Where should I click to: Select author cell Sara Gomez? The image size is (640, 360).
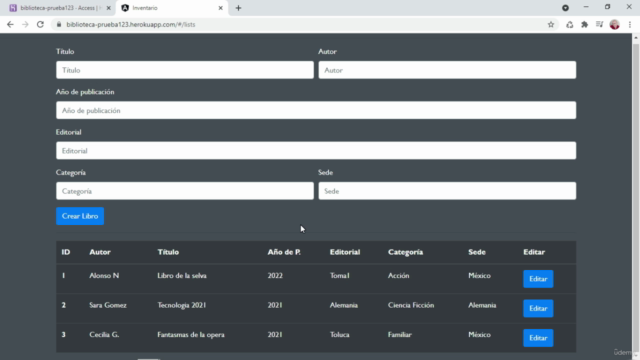(x=108, y=305)
